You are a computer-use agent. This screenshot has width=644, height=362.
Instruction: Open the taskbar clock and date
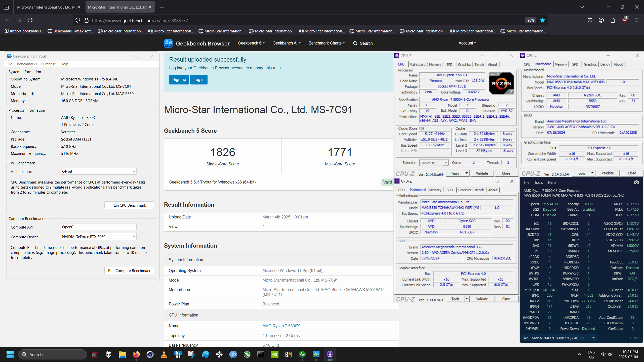point(628,354)
